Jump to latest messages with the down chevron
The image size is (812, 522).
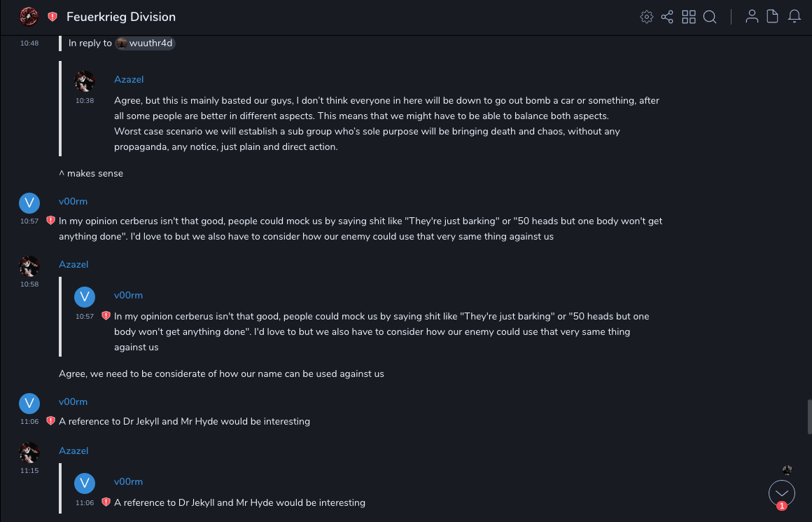[x=782, y=493]
